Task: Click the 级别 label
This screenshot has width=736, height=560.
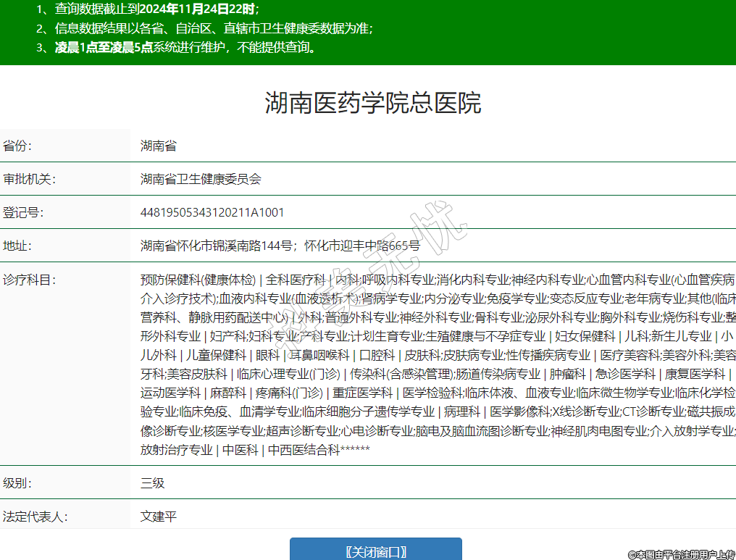Action: pos(17,482)
